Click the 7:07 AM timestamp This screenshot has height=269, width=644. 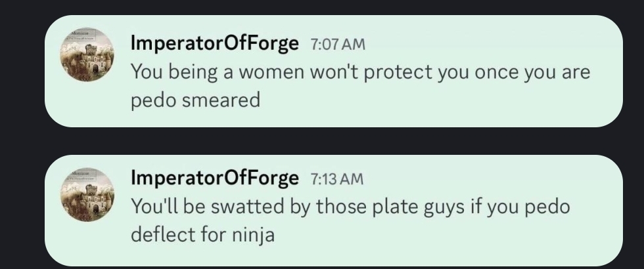pyautogui.click(x=336, y=45)
